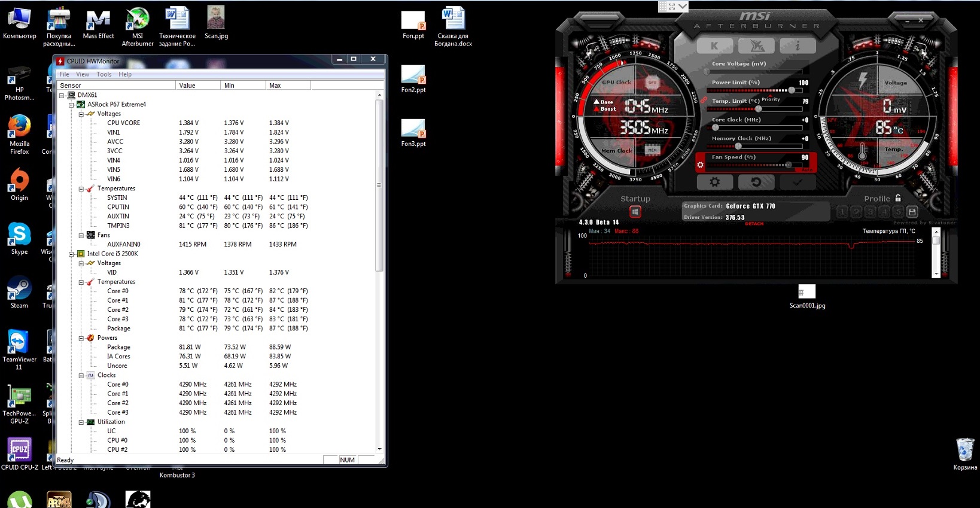Select the Scan0001.jpg desktop file

(807, 297)
